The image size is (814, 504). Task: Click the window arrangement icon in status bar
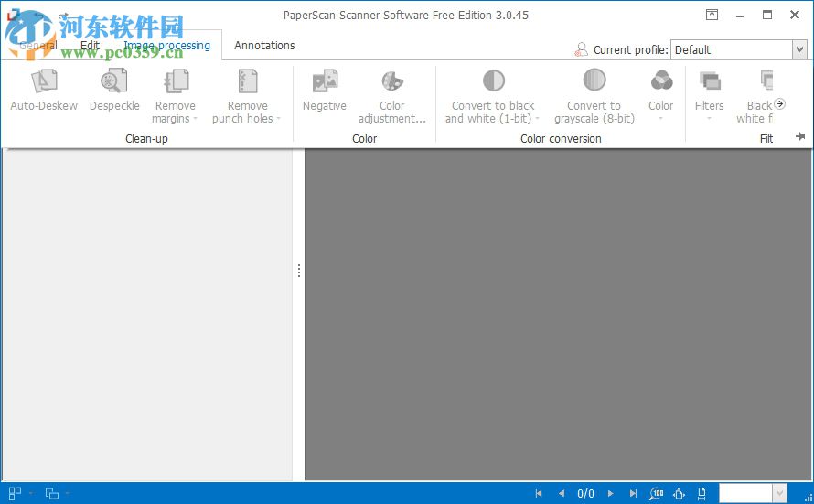coord(52,493)
